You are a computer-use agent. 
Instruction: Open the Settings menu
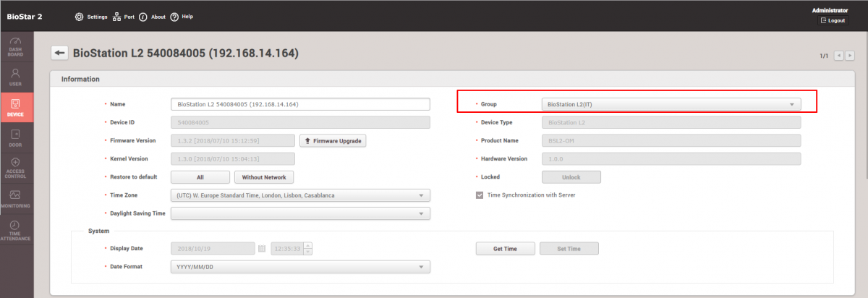tap(91, 16)
